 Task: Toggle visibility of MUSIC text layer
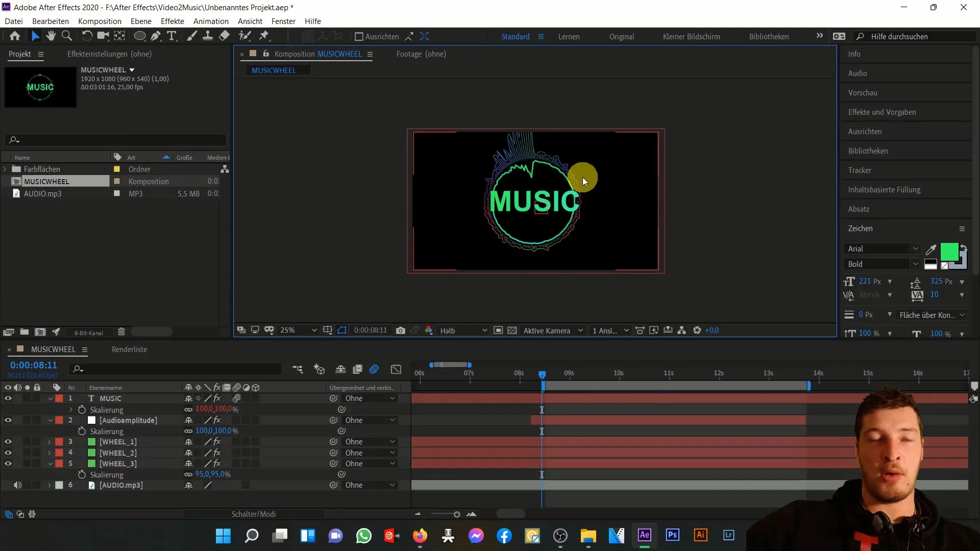(8, 397)
